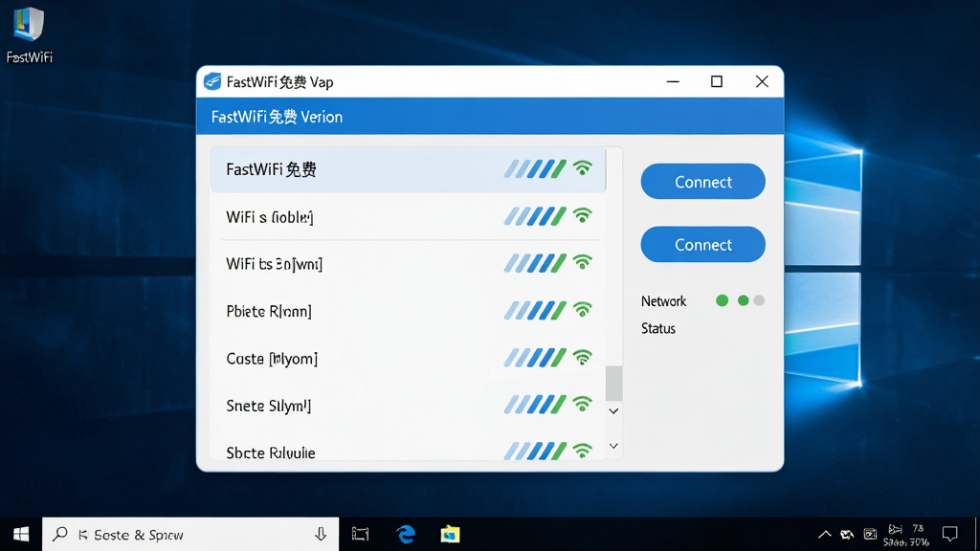Click the Network label
Screen dimensions: 980x551
click(x=663, y=301)
